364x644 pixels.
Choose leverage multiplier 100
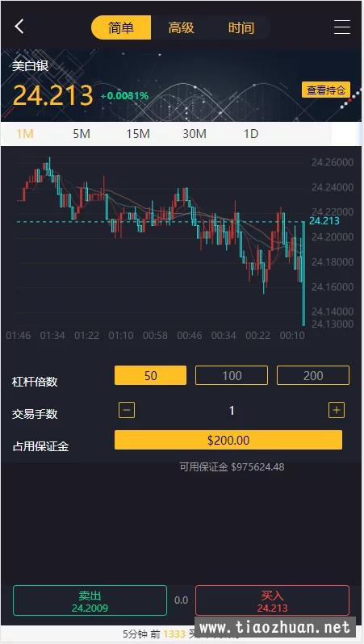point(232,375)
